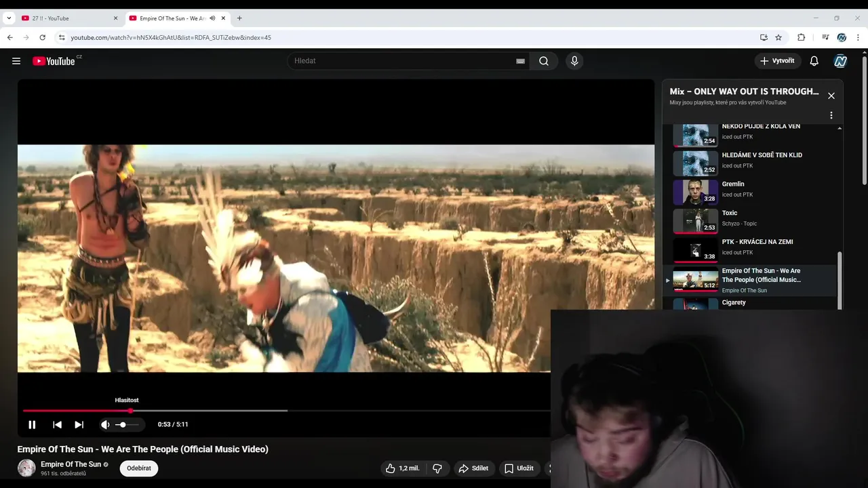The height and width of the screenshot is (488, 868).
Task: Click the muted-audio speaker icon on tab
Action: (212, 18)
